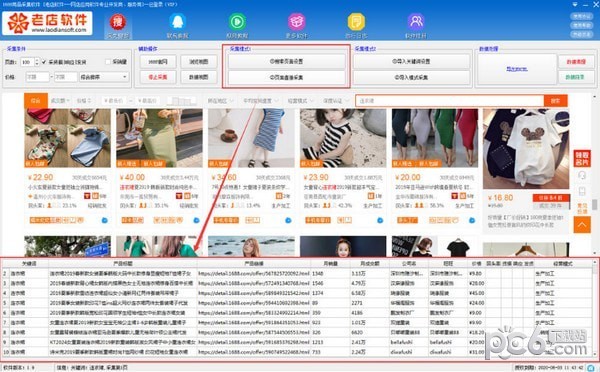Expand the 经营模式 filter dropdown
The width and height of the screenshot is (600, 372).
[300, 101]
